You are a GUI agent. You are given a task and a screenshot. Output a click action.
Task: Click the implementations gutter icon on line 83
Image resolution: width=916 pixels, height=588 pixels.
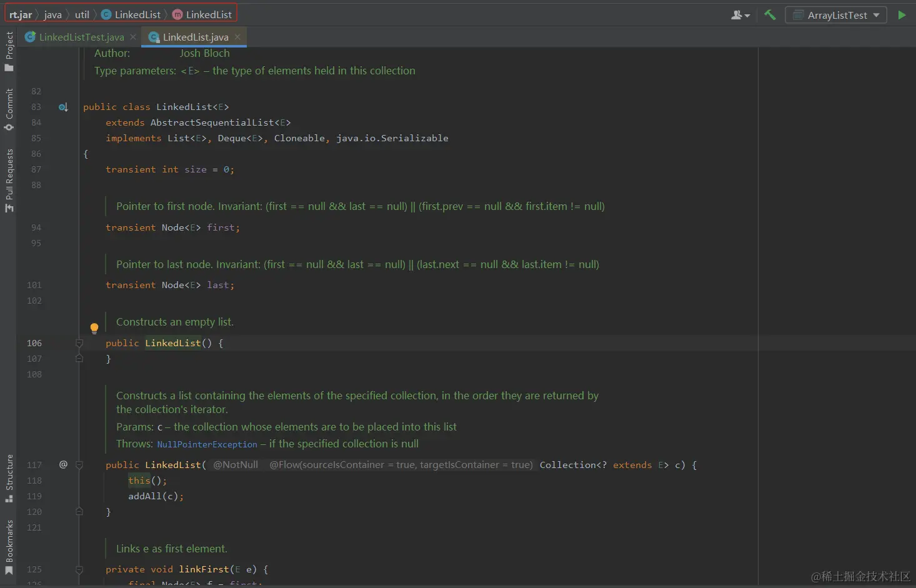click(x=63, y=107)
